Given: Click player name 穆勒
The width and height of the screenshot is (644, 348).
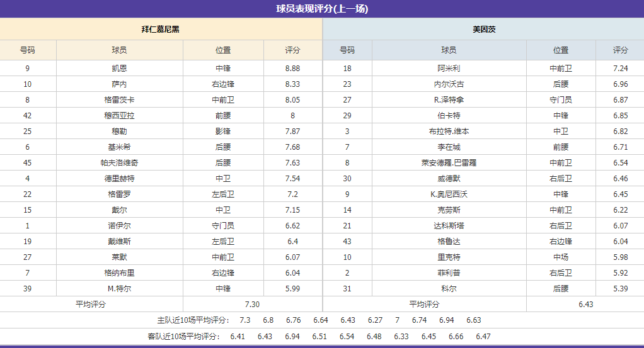Looking at the screenshot, I should [120, 131].
